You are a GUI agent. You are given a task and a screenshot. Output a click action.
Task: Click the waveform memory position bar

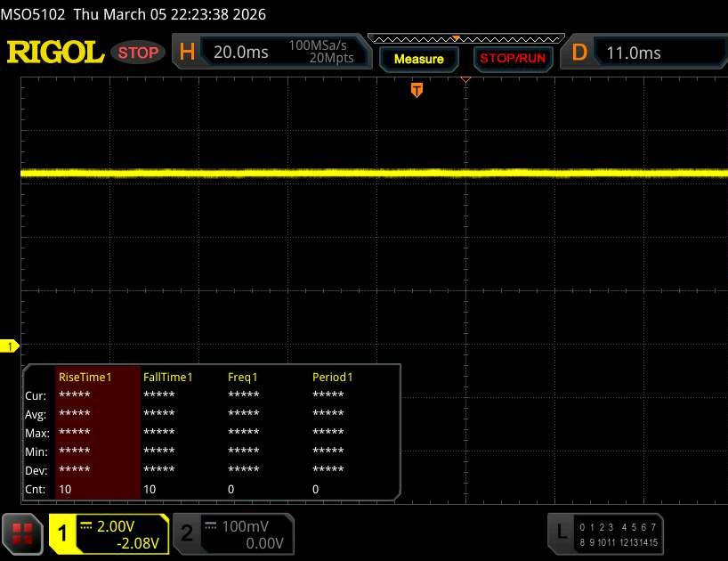465,38
